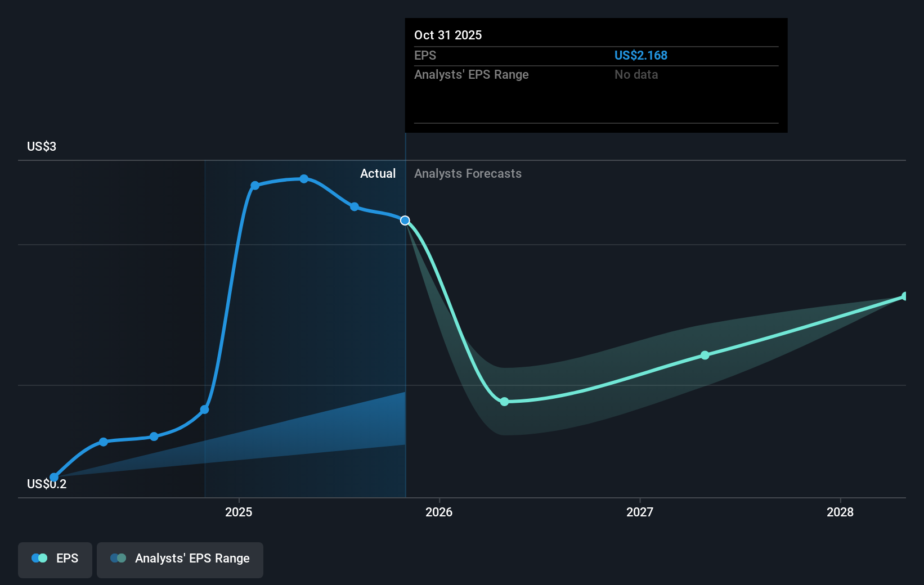This screenshot has width=924, height=585.
Task: Click the 2025 x-axis label
Action: coord(239,512)
